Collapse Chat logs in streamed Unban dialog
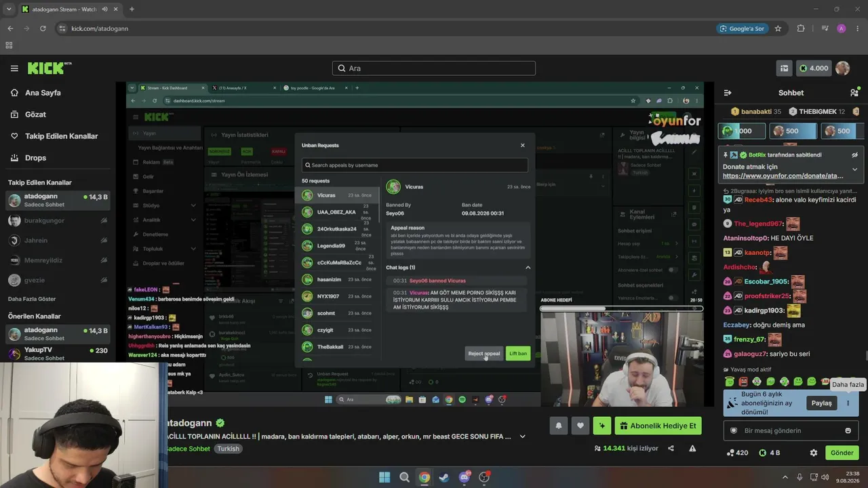The image size is (868, 488). [528, 268]
